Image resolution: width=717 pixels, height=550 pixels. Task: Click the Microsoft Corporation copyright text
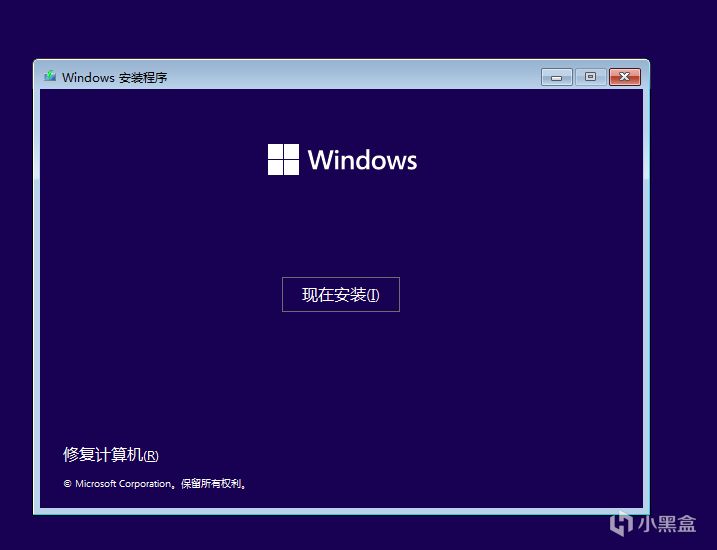pyautogui.click(x=155, y=484)
